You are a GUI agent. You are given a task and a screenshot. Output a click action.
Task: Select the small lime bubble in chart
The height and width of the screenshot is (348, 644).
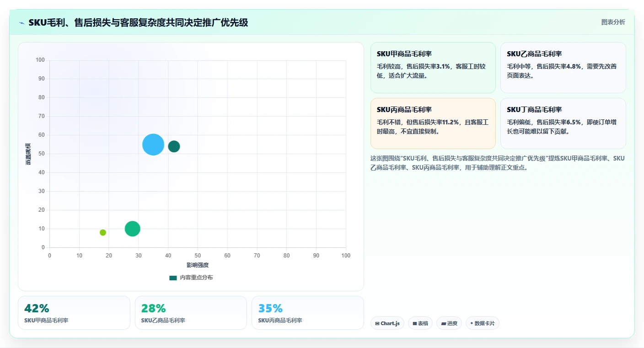pos(103,232)
